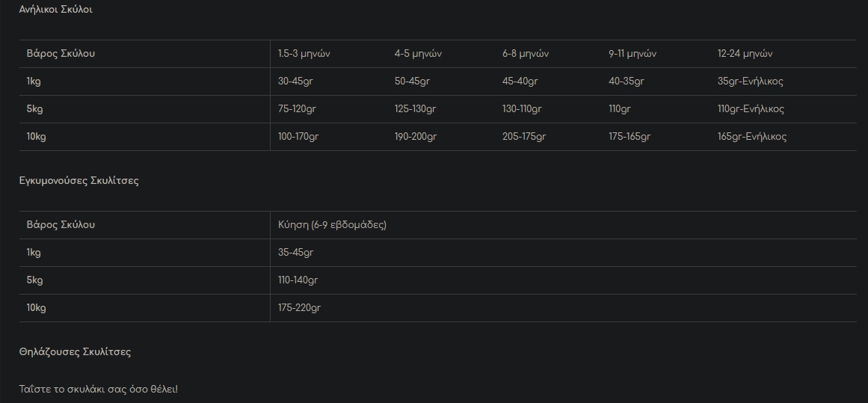
Task: Select the 6-8 μηνών column header
Action: [526, 54]
